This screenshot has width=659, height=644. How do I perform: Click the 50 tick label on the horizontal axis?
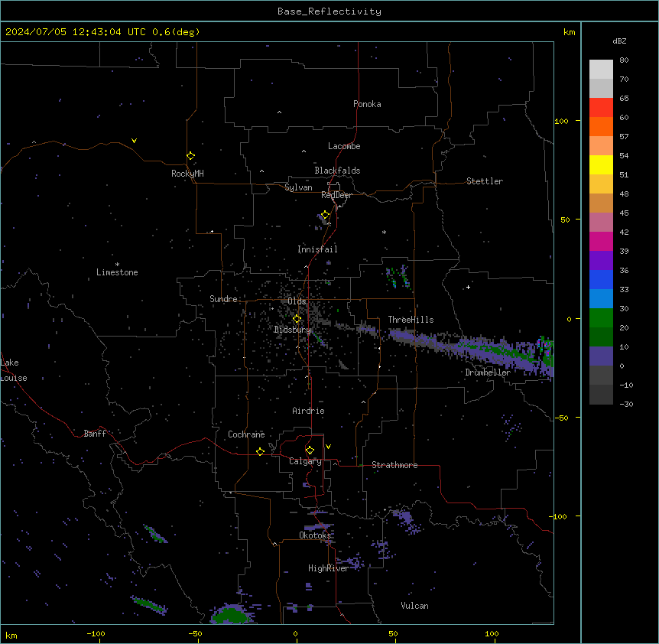[393, 633]
